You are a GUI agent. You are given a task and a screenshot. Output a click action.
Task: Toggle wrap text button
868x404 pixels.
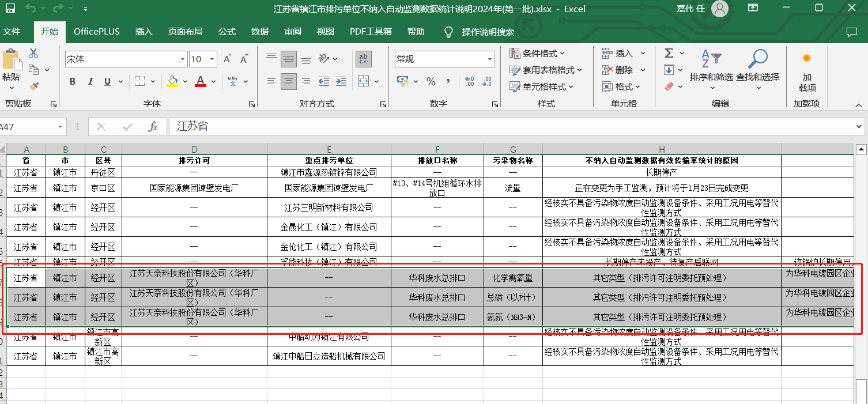[364, 59]
